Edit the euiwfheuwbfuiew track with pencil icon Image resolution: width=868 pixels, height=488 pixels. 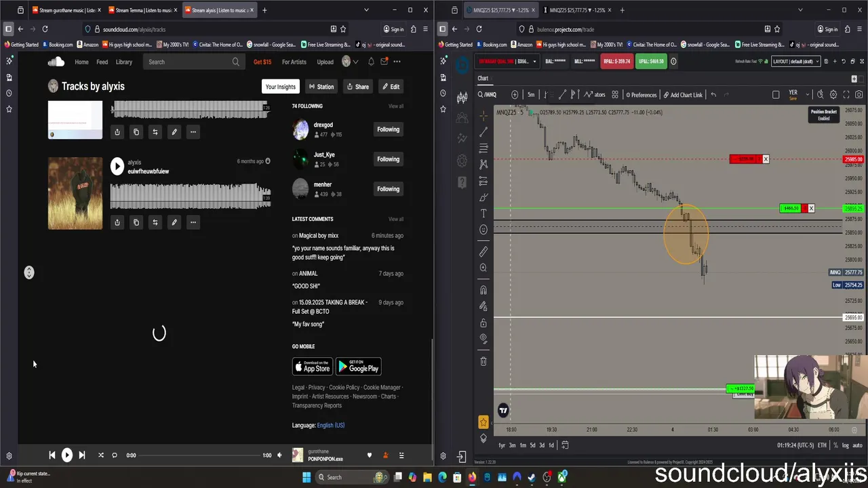(x=174, y=222)
